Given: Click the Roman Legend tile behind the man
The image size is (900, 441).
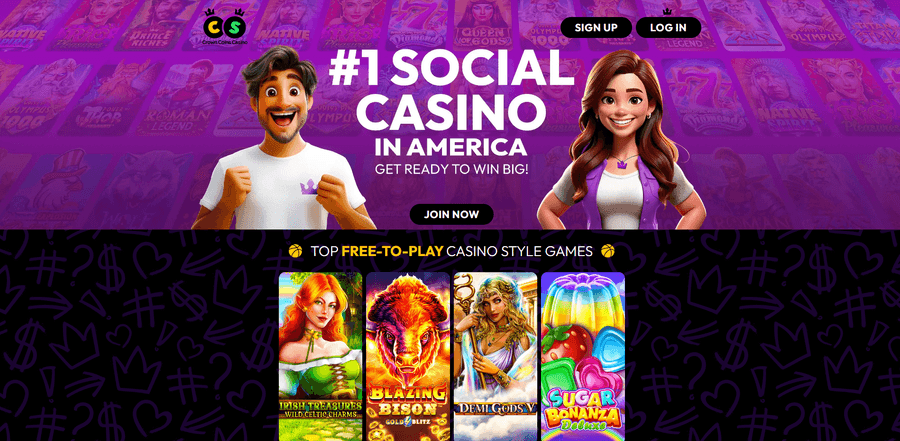Looking at the screenshot, I should 184,98.
